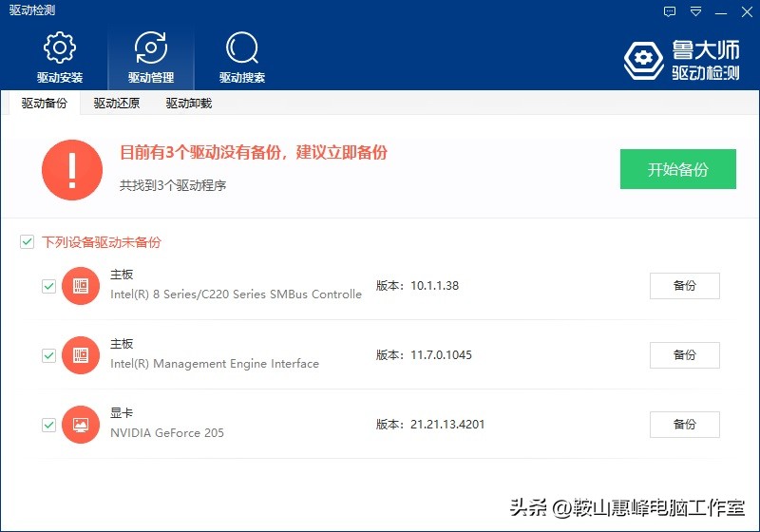Select the Intel(R) 8 Series/C220 SMBus text
The width and height of the screenshot is (760, 532).
236,294
